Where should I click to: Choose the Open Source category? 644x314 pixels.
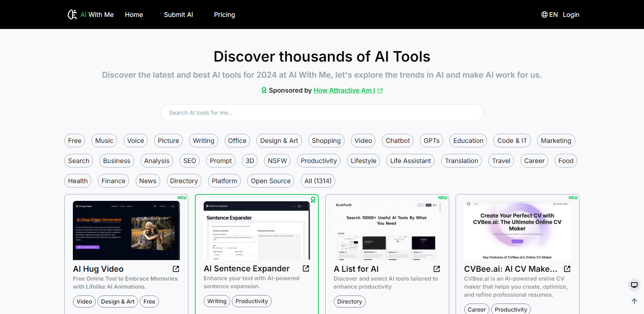[x=271, y=181]
